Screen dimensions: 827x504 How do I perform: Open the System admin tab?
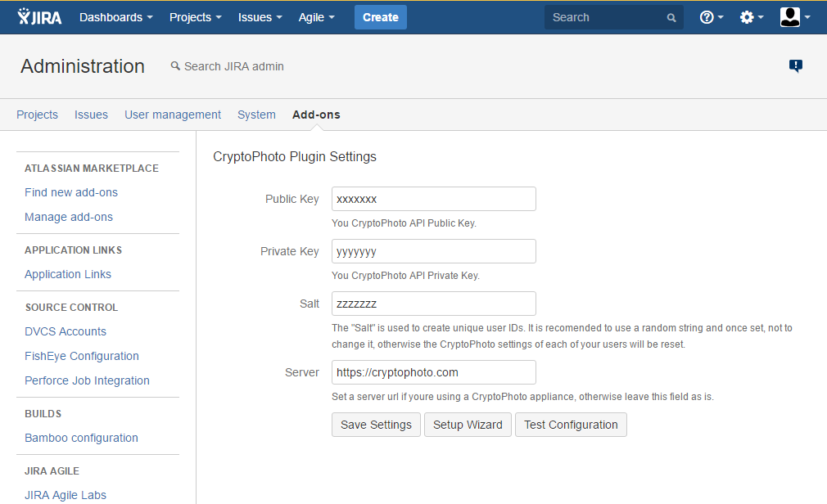256,115
